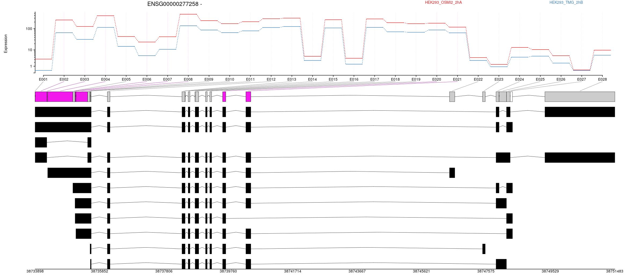Image resolution: width=644 pixels, height=276 pixels.
Task: Click exon label E022
Action: [478, 79]
